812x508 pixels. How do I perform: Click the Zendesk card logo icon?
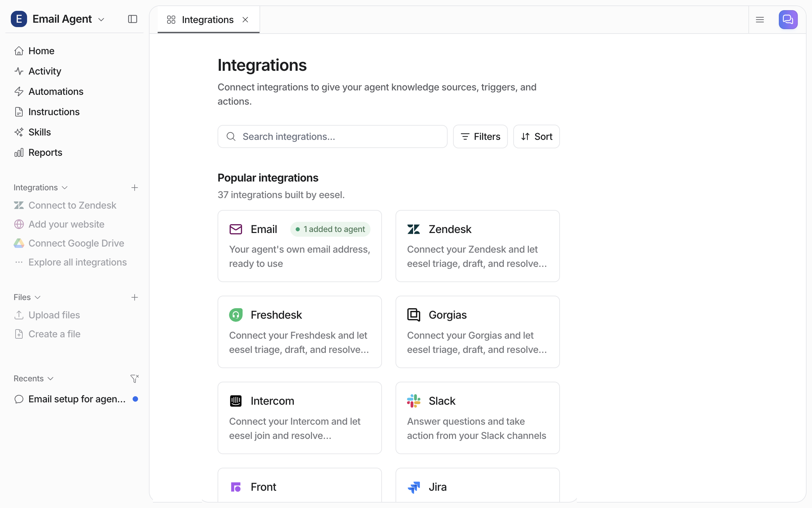click(x=414, y=229)
